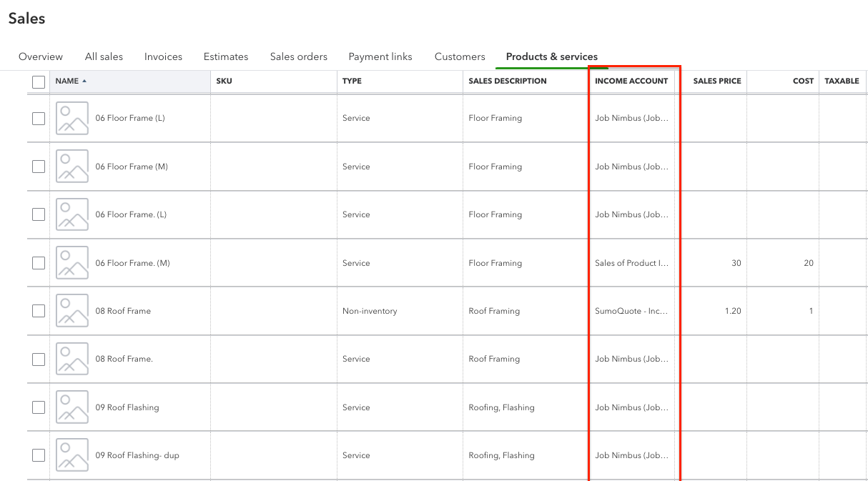Open image placeholder for 06 Floor Frame (M)

pyautogui.click(x=72, y=167)
